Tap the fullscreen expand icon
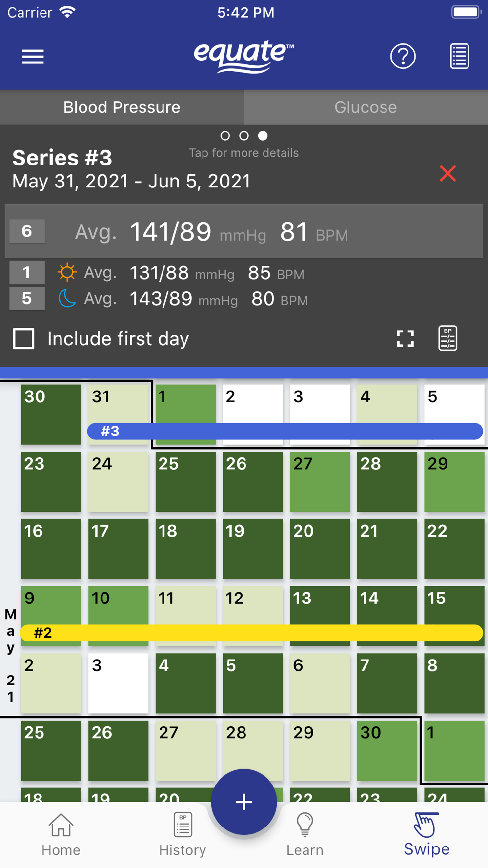Image resolution: width=488 pixels, height=868 pixels. [405, 338]
